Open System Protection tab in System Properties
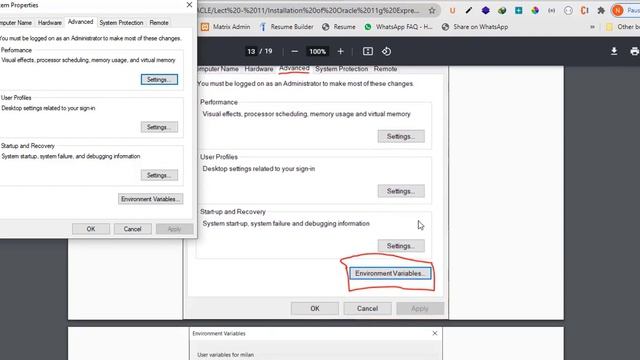Screen dimensions: 640x360 click(x=121, y=23)
